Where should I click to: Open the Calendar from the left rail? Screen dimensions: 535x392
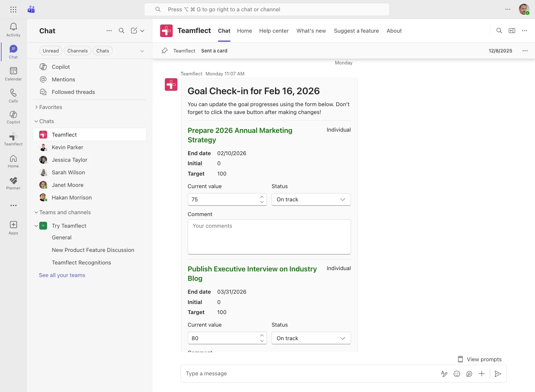coord(13,73)
